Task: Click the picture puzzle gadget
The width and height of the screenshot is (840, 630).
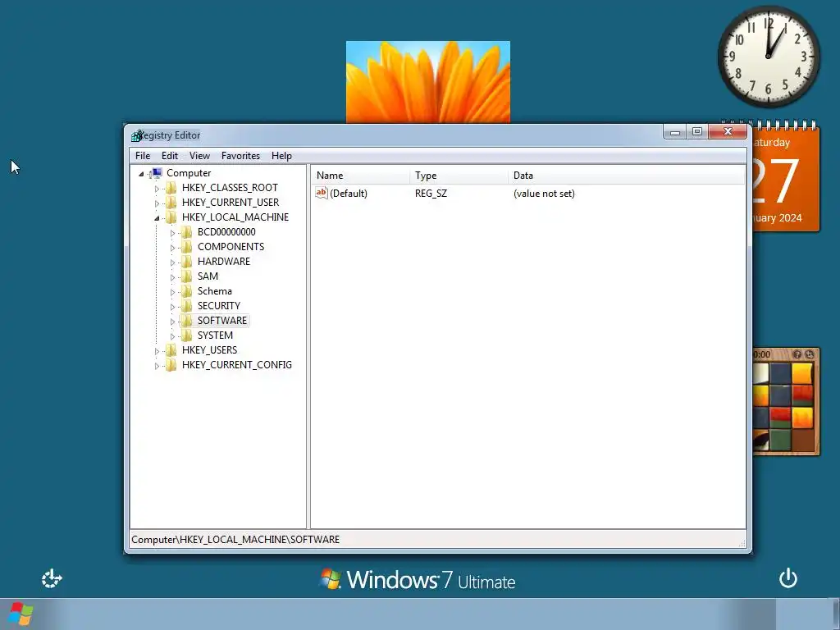Action: point(787,402)
